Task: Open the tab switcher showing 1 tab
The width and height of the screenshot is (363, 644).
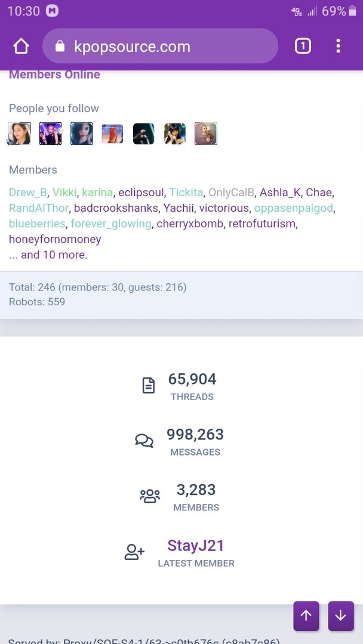Action: click(x=303, y=46)
